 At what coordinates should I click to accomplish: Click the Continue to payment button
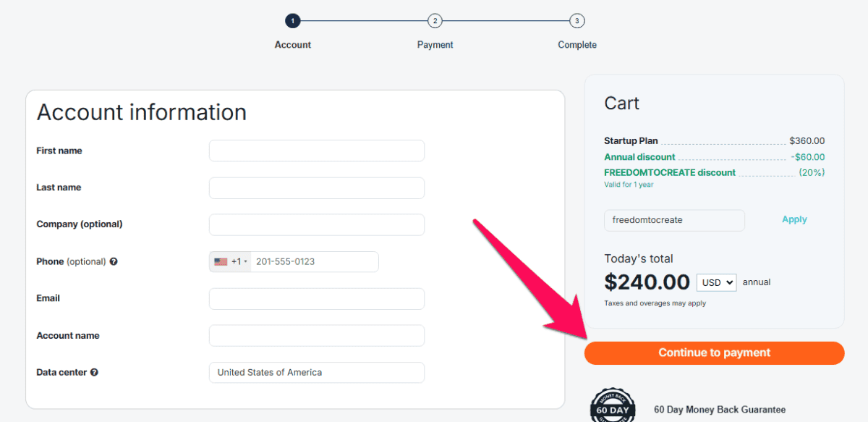(714, 353)
